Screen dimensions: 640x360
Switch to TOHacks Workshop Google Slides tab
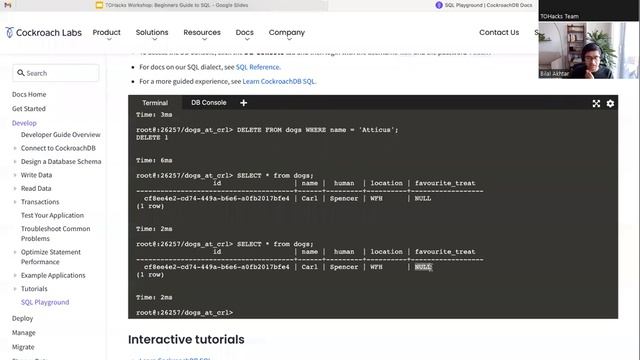point(171,5)
